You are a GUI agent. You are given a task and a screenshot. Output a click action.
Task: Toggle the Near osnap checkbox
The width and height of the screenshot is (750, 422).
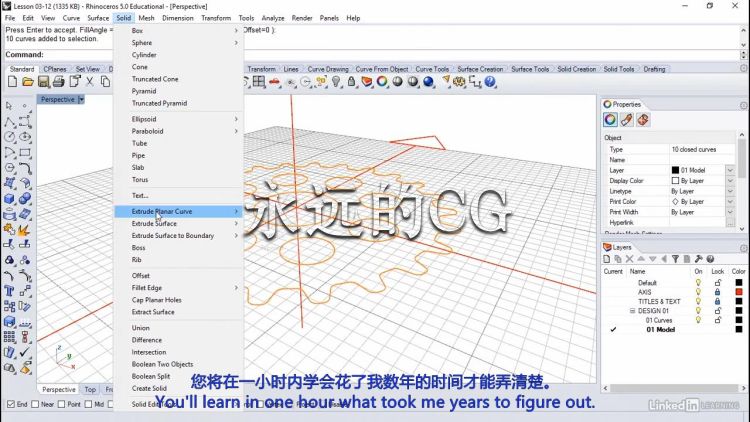(x=35, y=404)
